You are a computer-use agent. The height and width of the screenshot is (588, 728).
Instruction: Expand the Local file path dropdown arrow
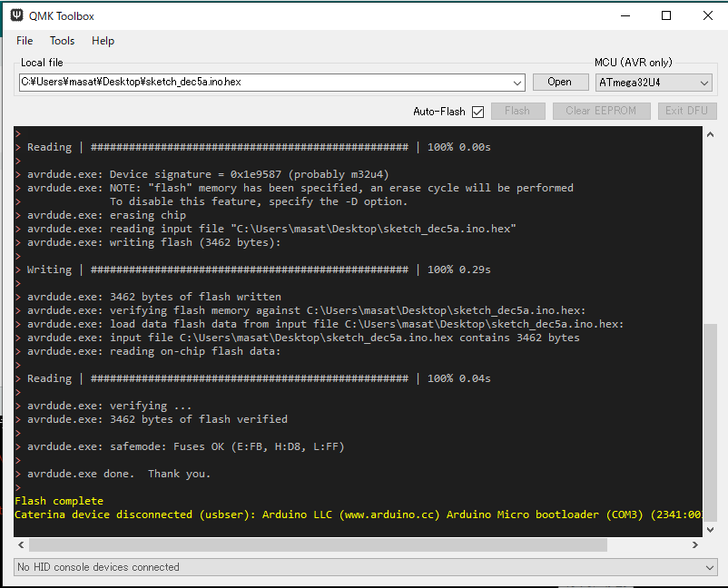pyautogui.click(x=517, y=83)
